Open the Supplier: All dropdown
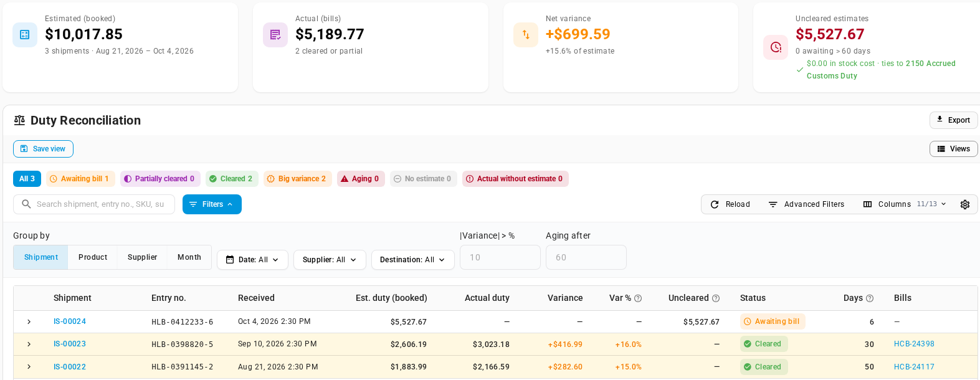 point(330,260)
